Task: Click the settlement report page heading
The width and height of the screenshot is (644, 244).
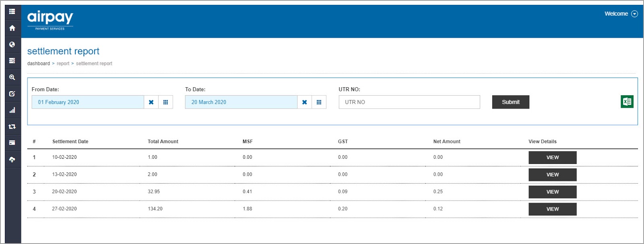Action: click(x=63, y=51)
